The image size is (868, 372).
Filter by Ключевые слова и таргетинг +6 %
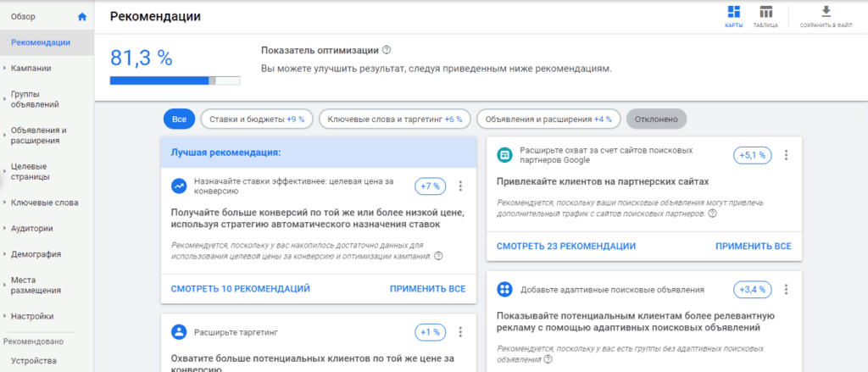[395, 119]
